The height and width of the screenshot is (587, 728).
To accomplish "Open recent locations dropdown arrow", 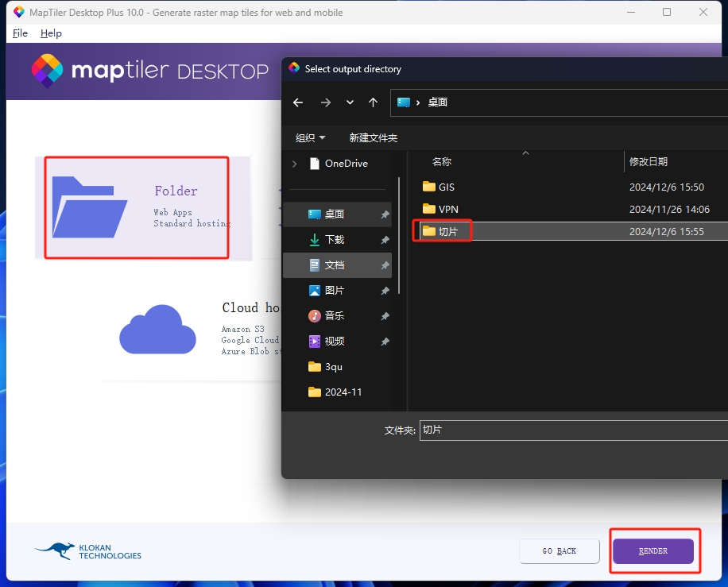I will click(350, 102).
